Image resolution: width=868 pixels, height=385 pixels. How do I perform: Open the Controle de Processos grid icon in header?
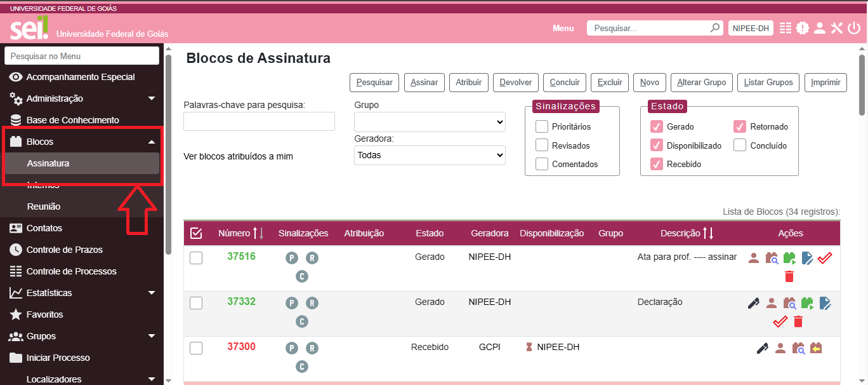(x=786, y=28)
